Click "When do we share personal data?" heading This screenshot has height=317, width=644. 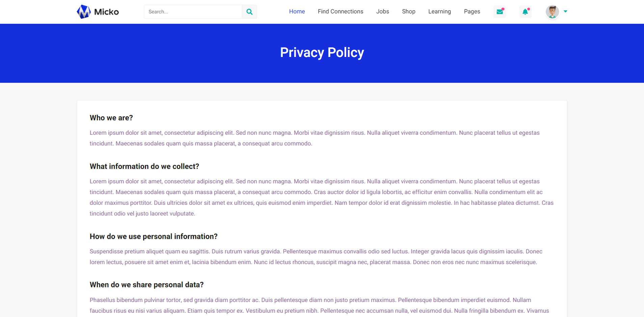[146, 285]
